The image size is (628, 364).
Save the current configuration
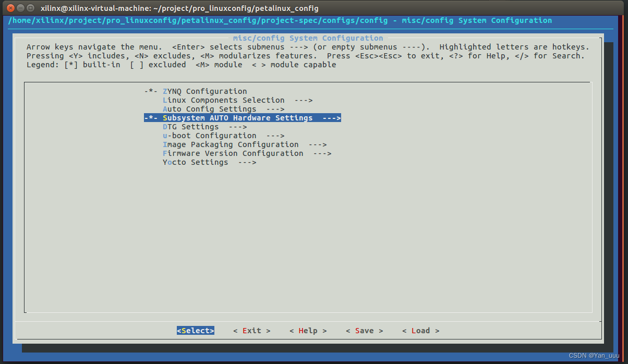[364, 330]
